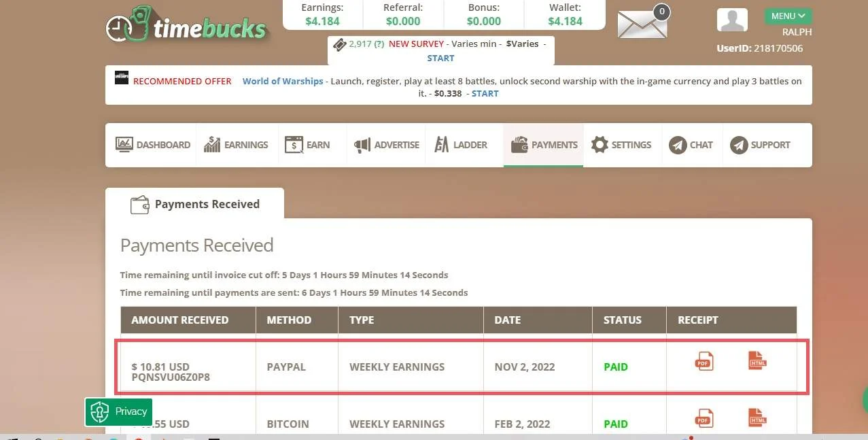
Task: Click the Payments Received page heading
Action: tap(197, 246)
